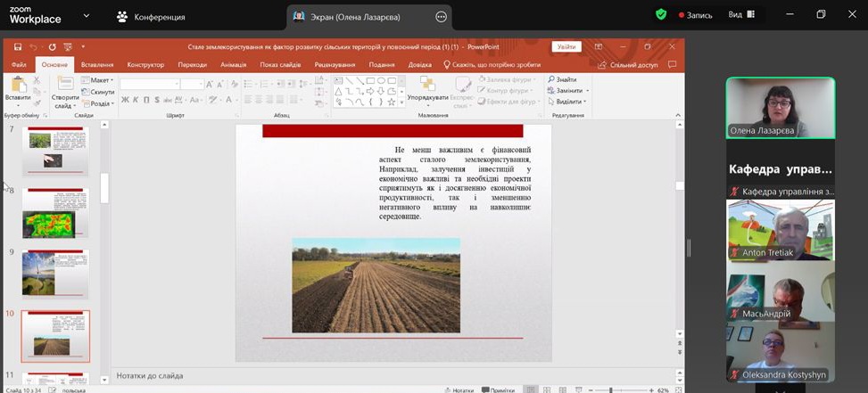Click the Увійти sign-in button
The image size is (868, 393).
(x=566, y=47)
